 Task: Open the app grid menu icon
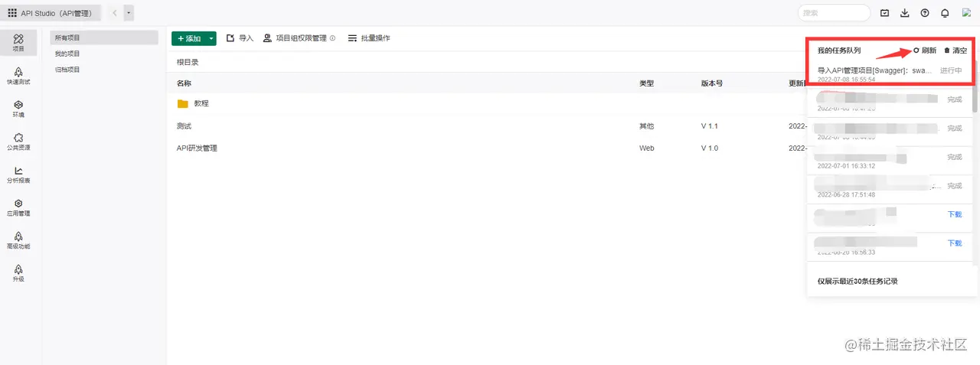point(12,13)
